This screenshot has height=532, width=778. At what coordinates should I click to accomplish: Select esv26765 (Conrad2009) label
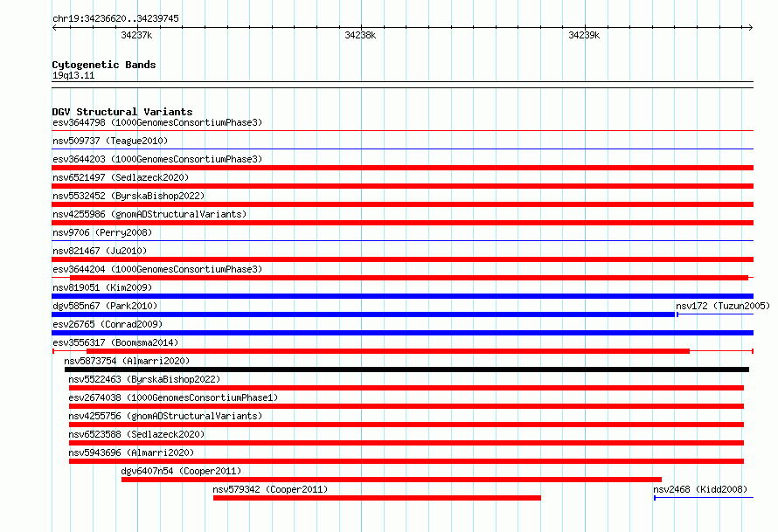point(108,324)
